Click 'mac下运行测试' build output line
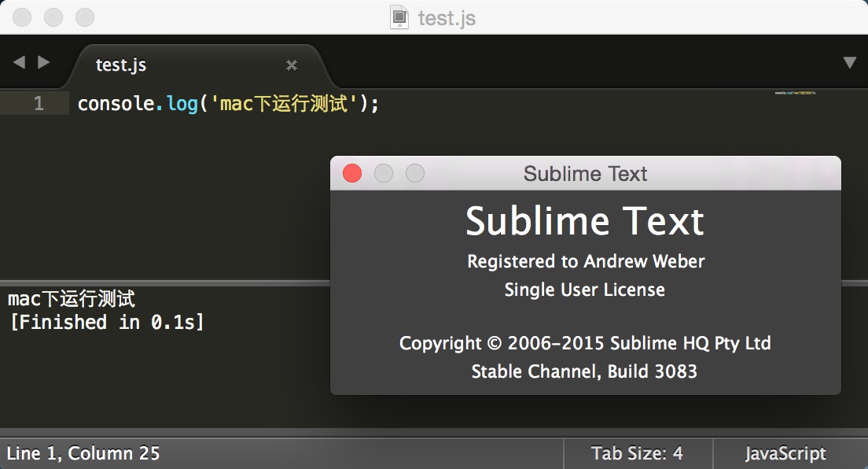This screenshot has height=469, width=868. click(x=72, y=299)
